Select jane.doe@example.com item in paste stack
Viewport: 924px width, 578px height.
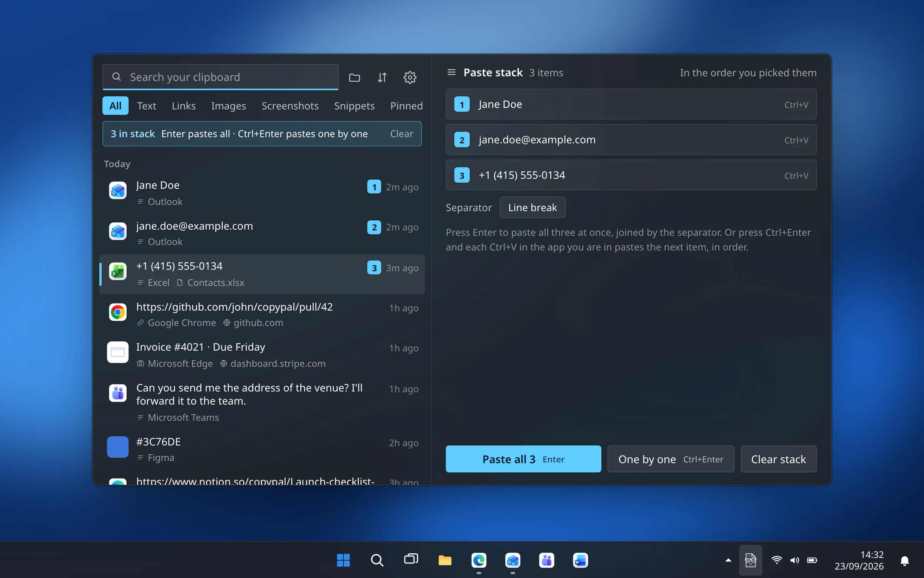click(631, 139)
